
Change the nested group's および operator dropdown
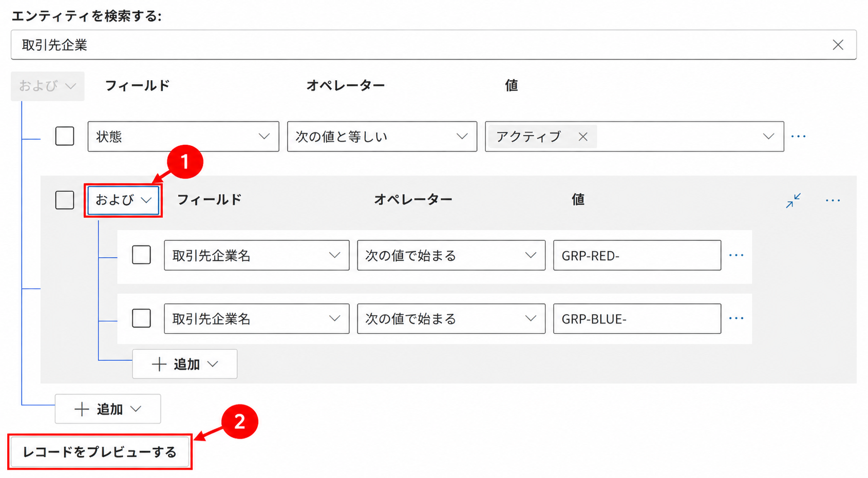123,200
